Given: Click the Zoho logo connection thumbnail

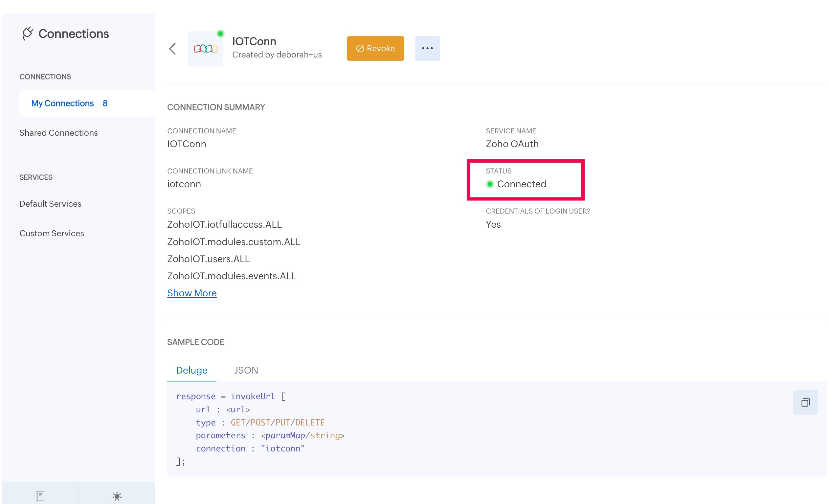Looking at the screenshot, I should click(206, 49).
